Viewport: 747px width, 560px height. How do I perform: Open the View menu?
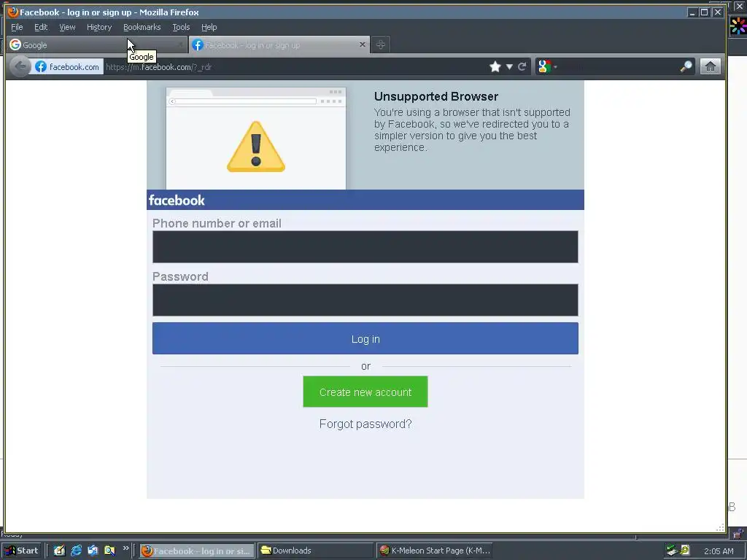67,27
